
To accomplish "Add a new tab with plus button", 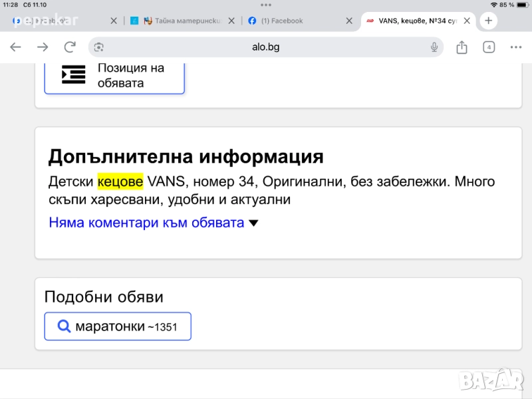I will tap(488, 21).
